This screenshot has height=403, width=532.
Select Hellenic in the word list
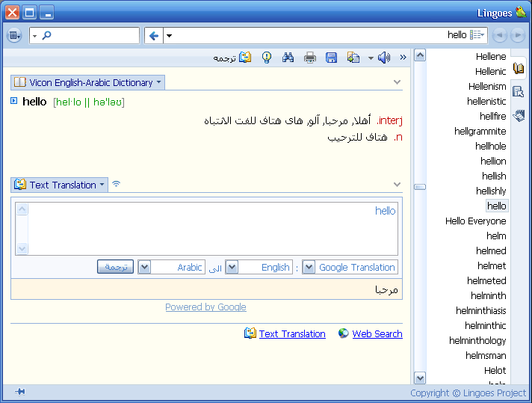pyautogui.click(x=490, y=71)
